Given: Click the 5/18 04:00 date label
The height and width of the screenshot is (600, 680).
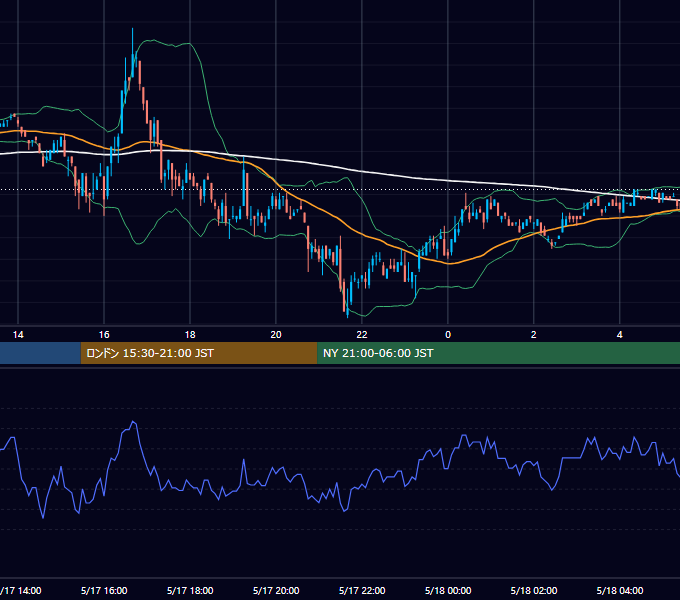Looking at the screenshot, I should pyautogui.click(x=620, y=590).
